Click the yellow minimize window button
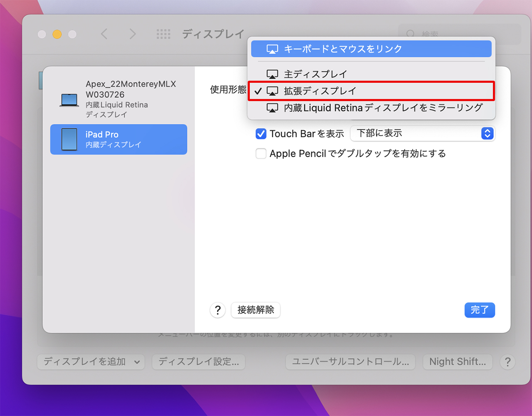This screenshot has width=532, height=416. point(57,34)
